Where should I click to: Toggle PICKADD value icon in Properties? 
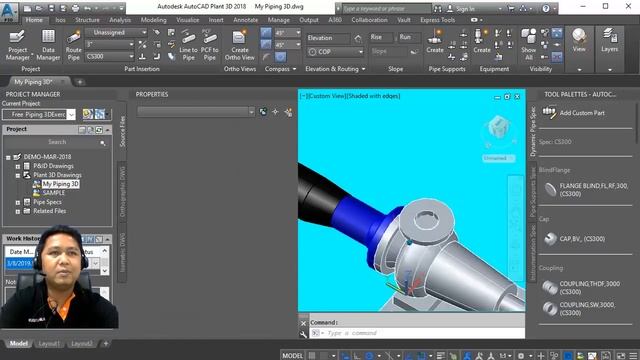click(x=263, y=112)
